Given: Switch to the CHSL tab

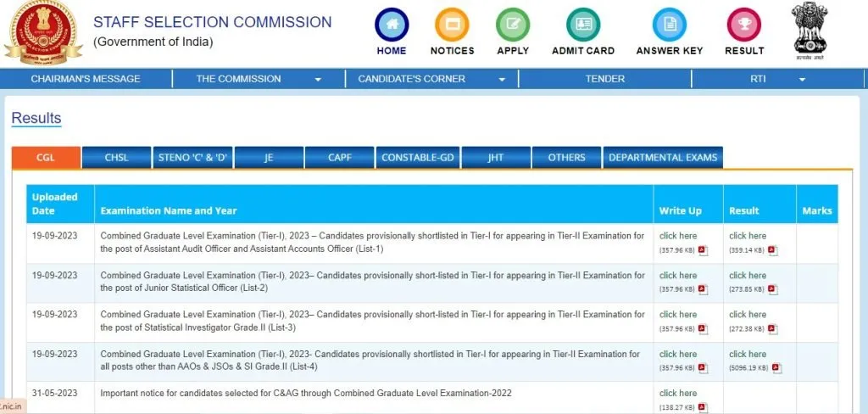Looking at the screenshot, I should click(x=116, y=158).
